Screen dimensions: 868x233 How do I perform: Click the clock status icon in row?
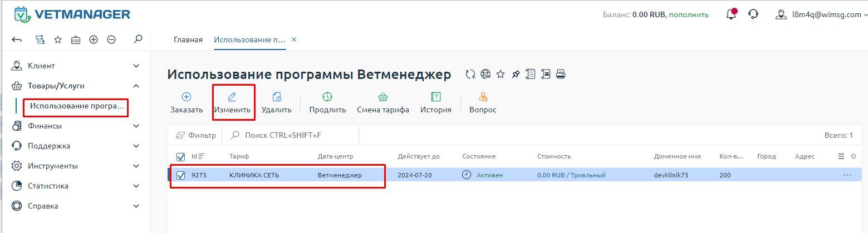467,175
